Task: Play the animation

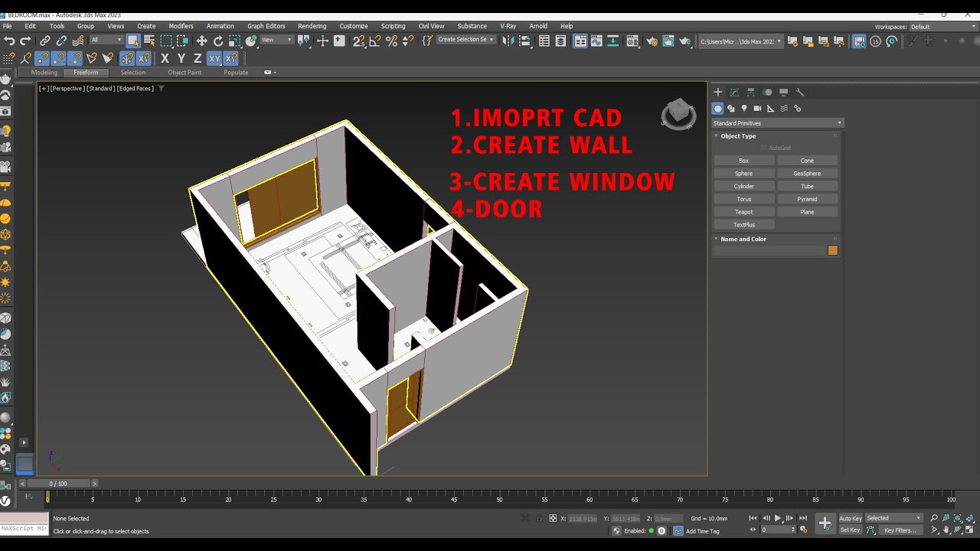Action: tap(778, 518)
